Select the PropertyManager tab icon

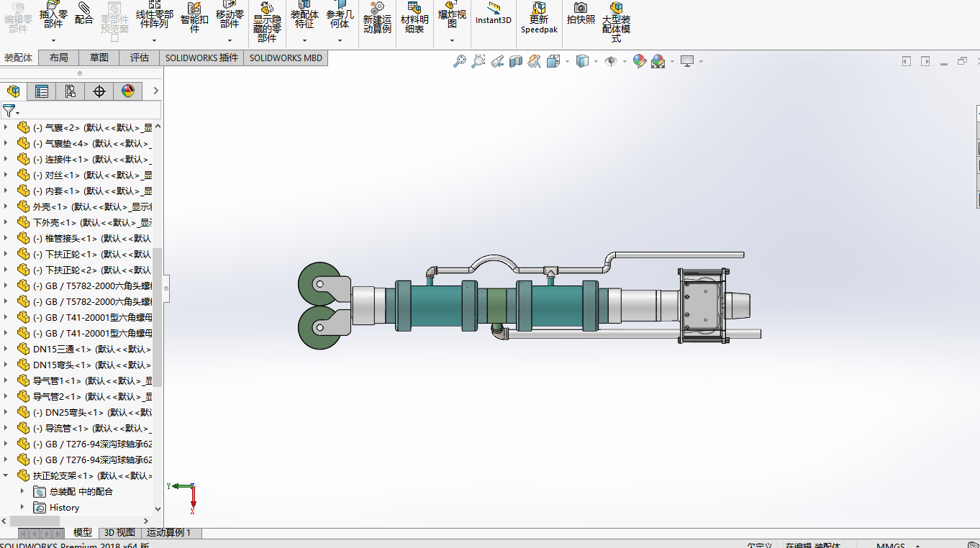[42, 91]
